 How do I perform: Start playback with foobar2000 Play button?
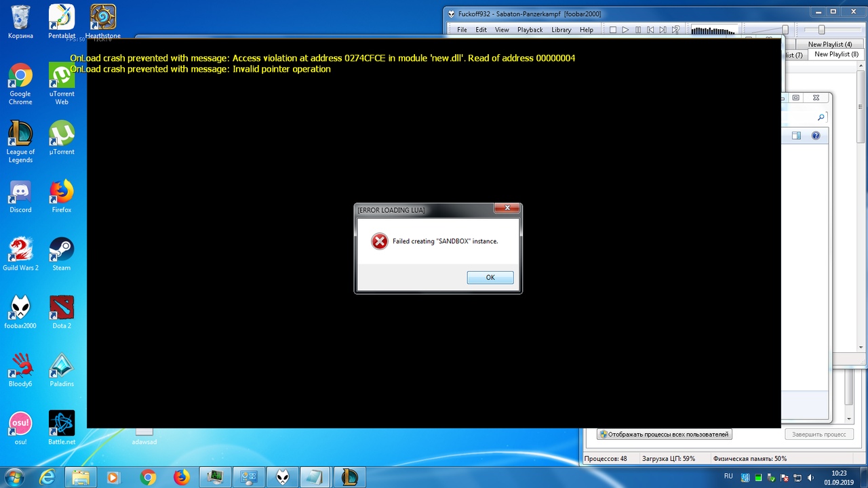coord(625,30)
